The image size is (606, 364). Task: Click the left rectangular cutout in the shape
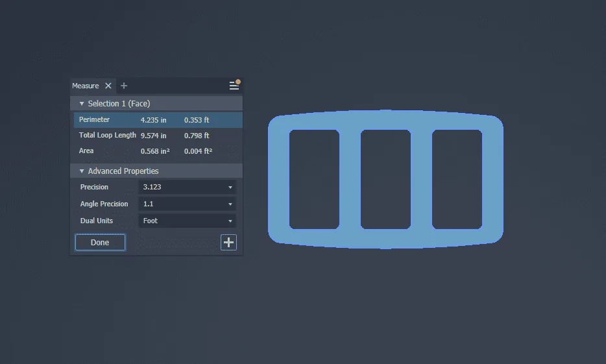tap(314, 179)
